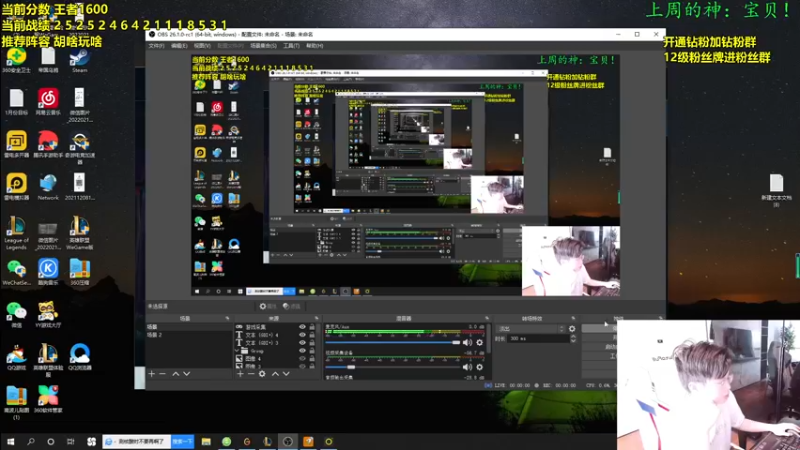Image resolution: width=800 pixels, height=450 pixels.
Task: Move selected scene up
Action: tap(176, 374)
